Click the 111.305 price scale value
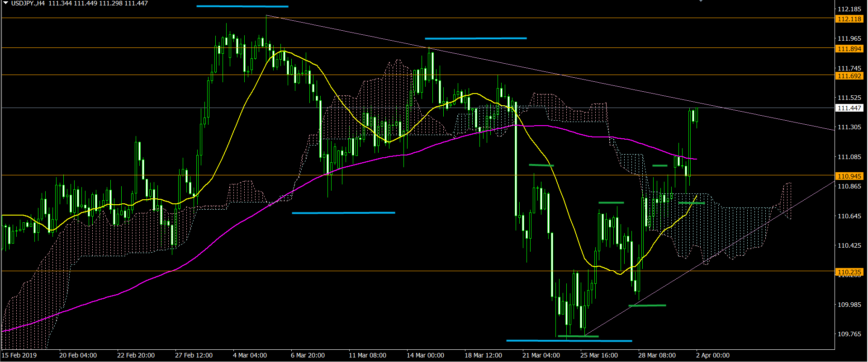 coord(849,127)
